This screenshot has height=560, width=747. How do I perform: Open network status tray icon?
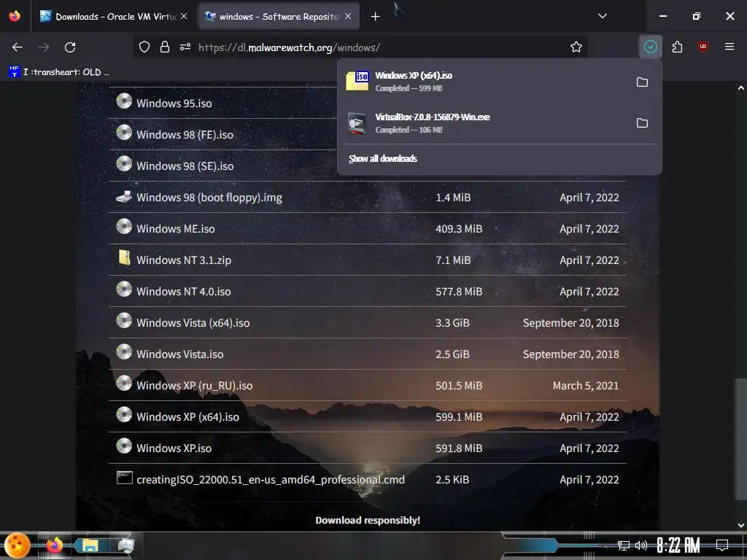click(x=624, y=545)
